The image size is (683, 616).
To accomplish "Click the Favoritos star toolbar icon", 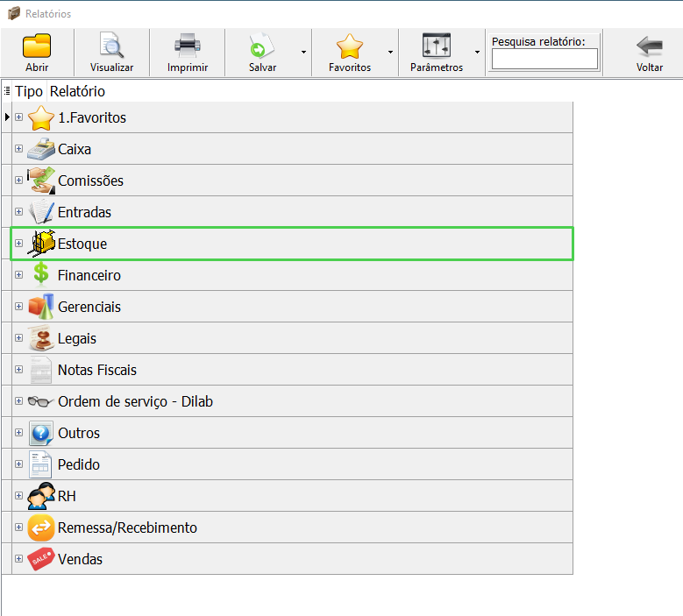I will (349, 46).
